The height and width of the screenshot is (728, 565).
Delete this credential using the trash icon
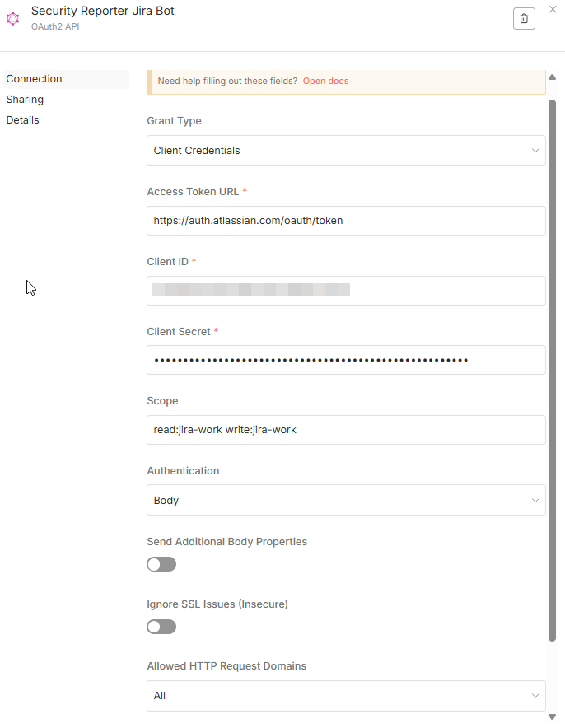524,18
